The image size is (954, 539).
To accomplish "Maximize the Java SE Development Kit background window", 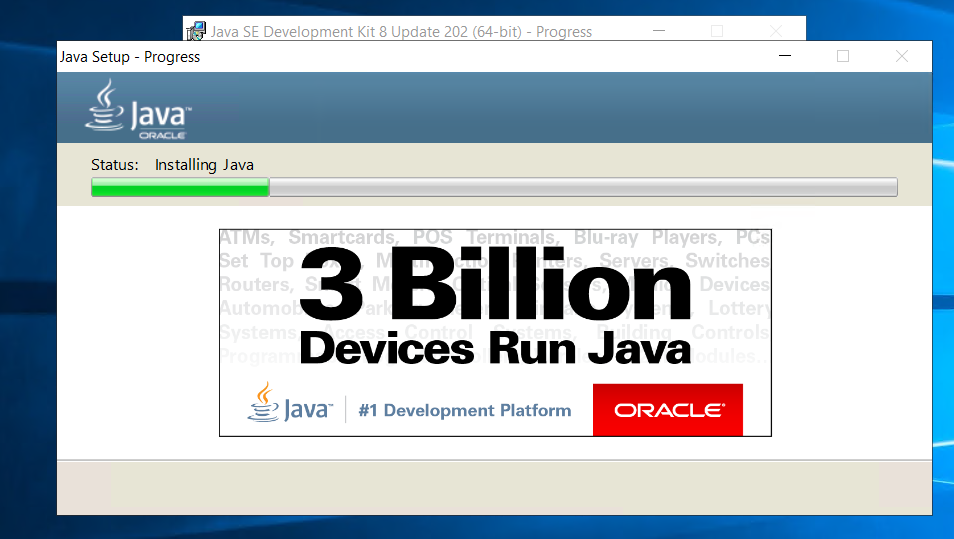I will coord(717,30).
